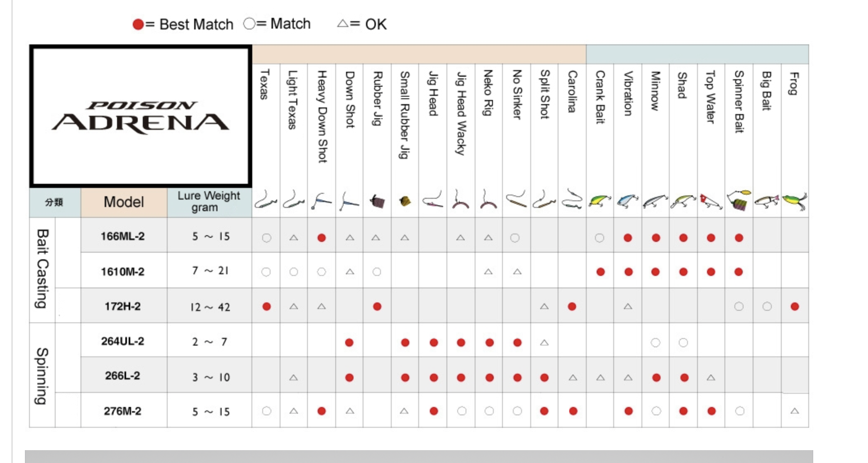This screenshot has height=463, width=868.
Task: Click the Top Water lure icon
Action: coord(711,201)
